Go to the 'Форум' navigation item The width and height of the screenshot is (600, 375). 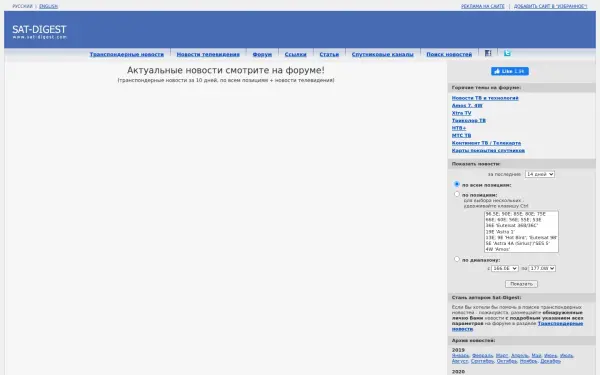[262, 54]
